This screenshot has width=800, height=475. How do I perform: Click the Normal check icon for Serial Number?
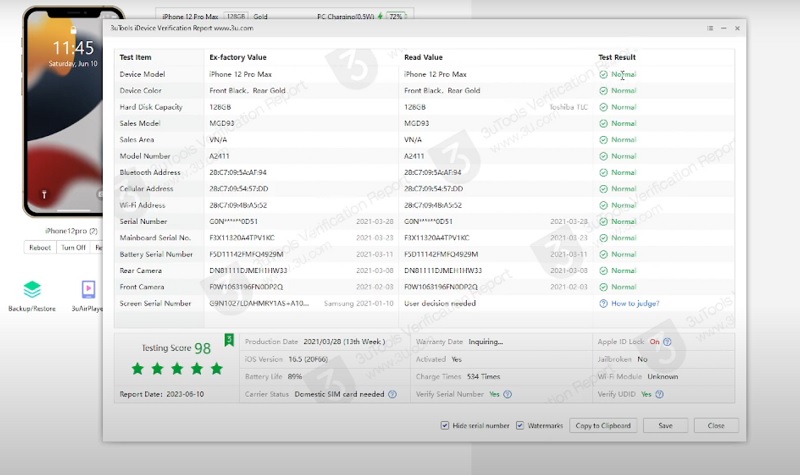click(x=604, y=221)
